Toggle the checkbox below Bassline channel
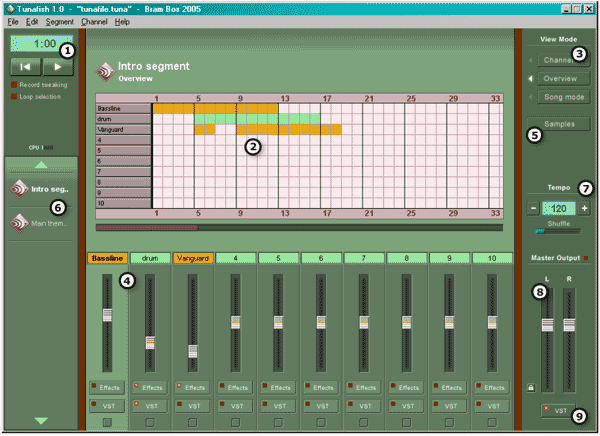Screen dimensions: 600x436 pos(105,423)
